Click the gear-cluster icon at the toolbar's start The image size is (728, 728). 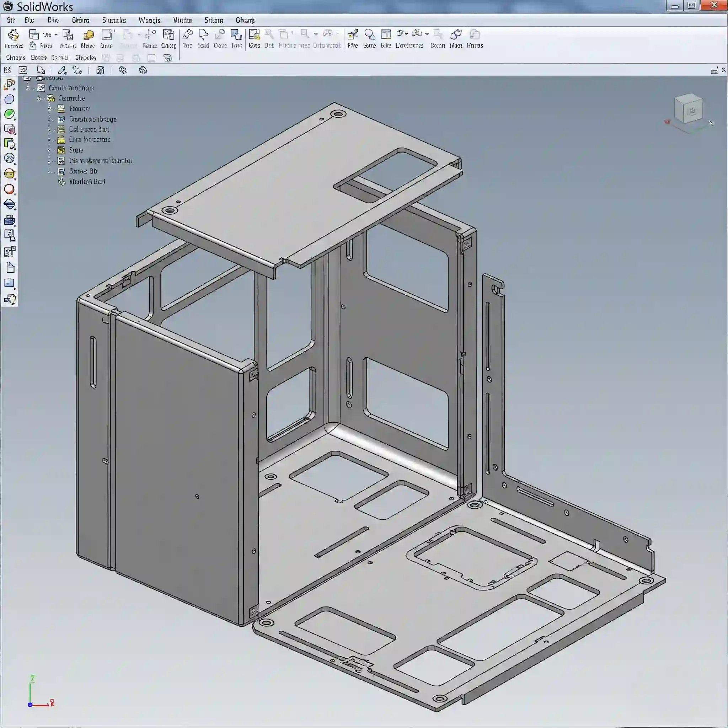13,35
